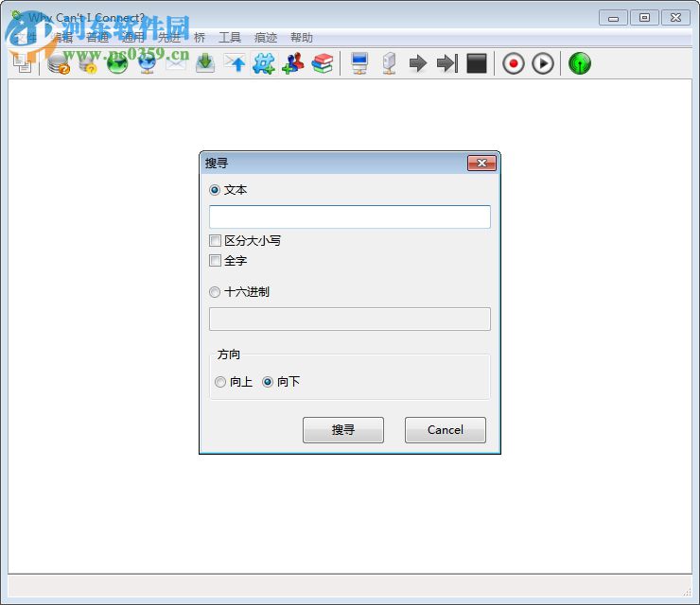Image resolution: width=700 pixels, height=605 pixels.
Task: Click the right arrow step icon
Action: pyautogui.click(x=418, y=63)
